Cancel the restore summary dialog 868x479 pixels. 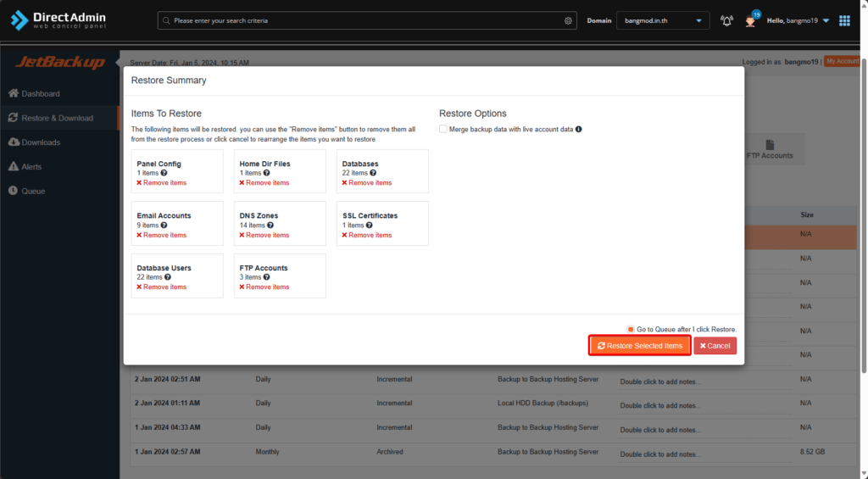pyautogui.click(x=715, y=346)
